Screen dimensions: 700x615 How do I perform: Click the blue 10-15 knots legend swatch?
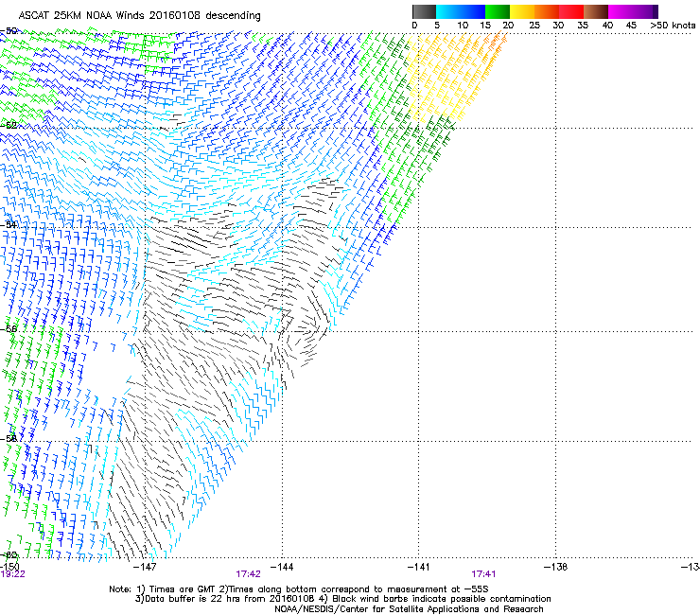(473, 11)
